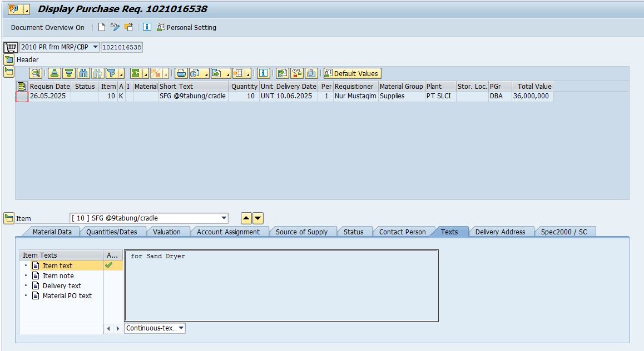Click the Details magnifier icon in grid toolbar
The image size is (644, 351).
(36, 73)
